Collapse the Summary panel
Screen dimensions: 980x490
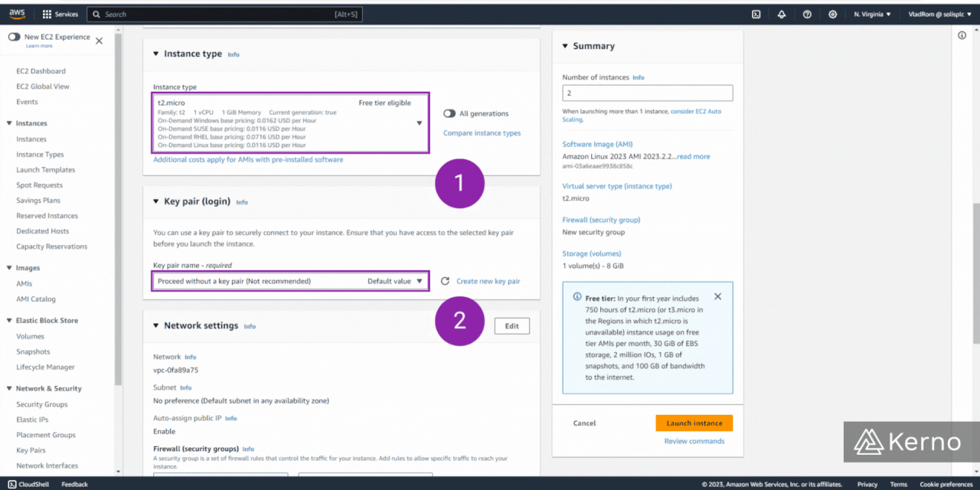point(565,46)
